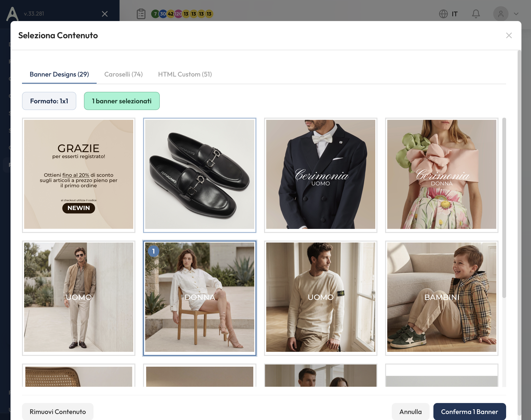Open the notifications bell
This screenshot has width=531, height=420.
476,14
